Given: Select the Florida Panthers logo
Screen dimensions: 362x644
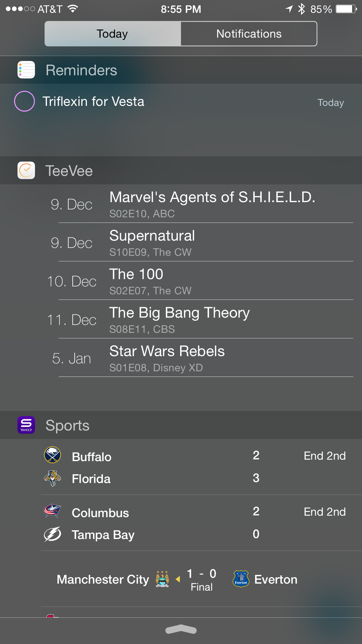Looking at the screenshot, I should click(x=52, y=478).
